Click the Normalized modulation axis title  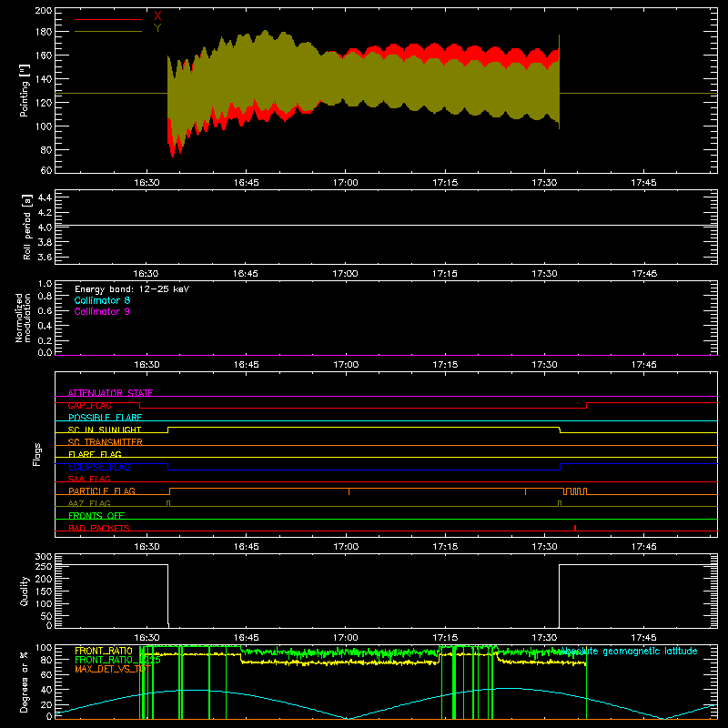coord(23,318)
